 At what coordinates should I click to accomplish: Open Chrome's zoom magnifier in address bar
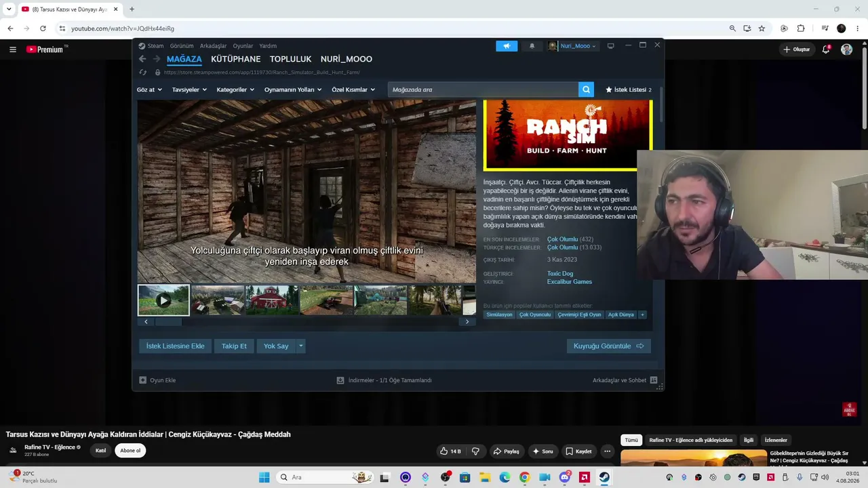(x=732, y=28)
